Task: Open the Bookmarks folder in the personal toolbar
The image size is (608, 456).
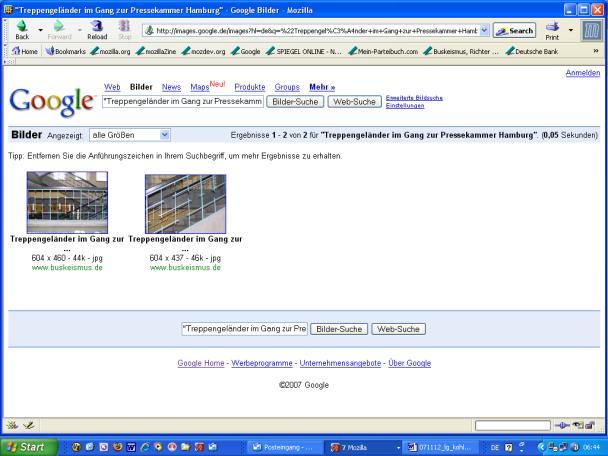Action: [66, 51]
